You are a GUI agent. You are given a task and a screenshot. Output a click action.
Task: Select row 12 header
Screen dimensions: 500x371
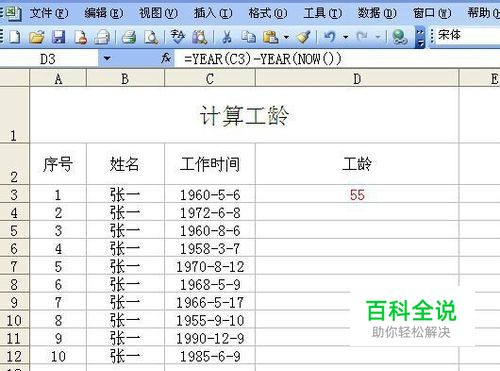14,356
